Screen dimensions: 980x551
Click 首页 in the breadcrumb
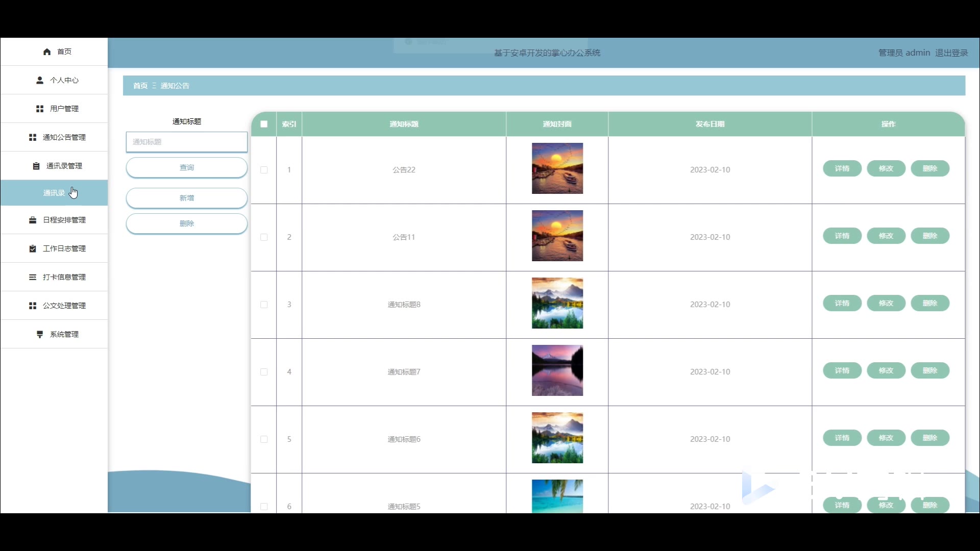coord(140,86)
